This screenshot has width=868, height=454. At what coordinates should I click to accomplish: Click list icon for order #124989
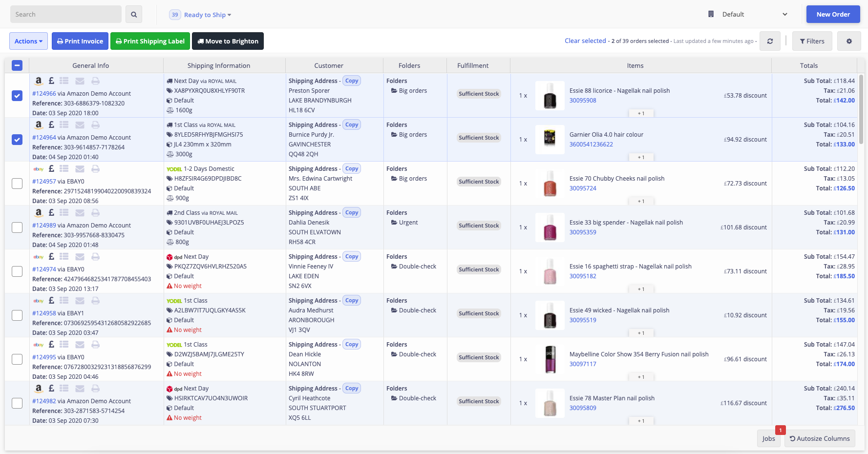tap(64, 213)
